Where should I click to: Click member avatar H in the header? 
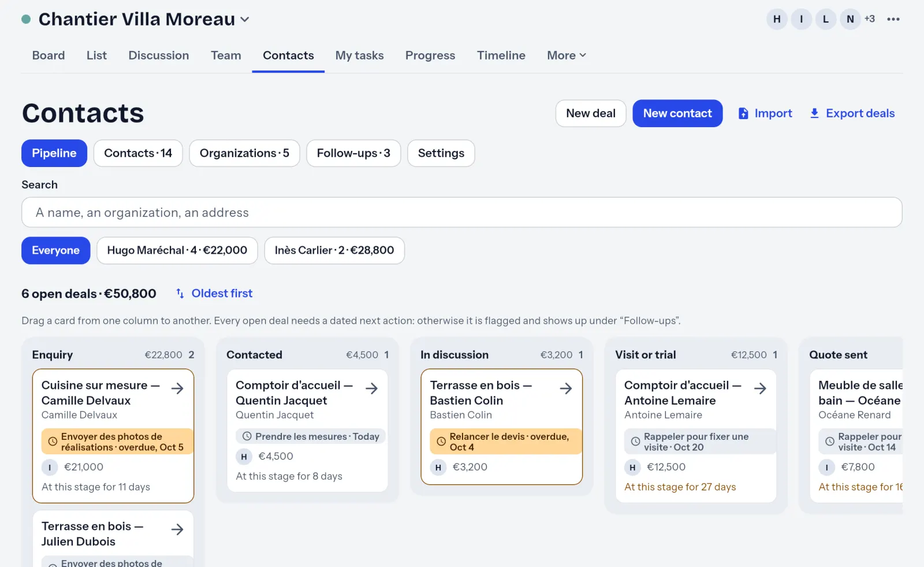coord(777,19)
